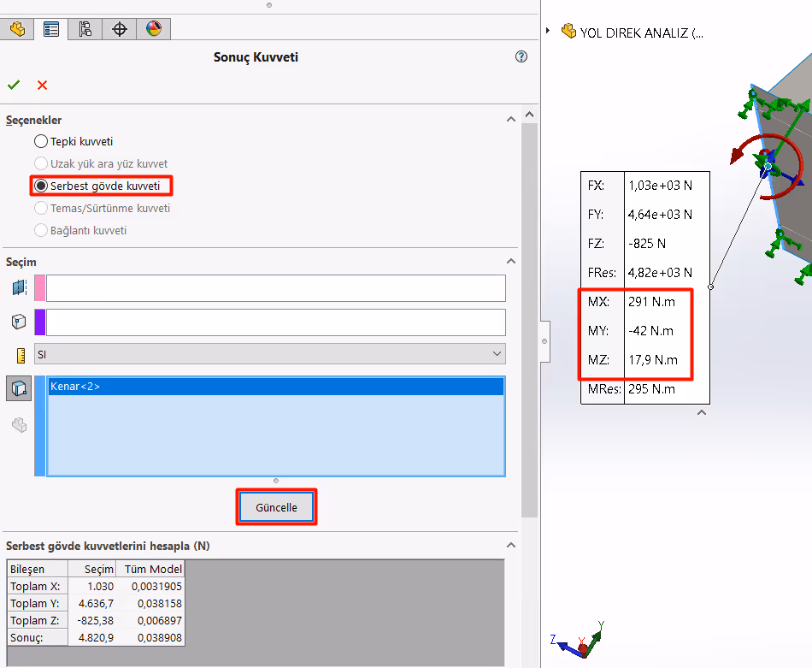Click the Tüm Model column header
The height and width of the screenshot is (668, 812).
click(150, 569)
